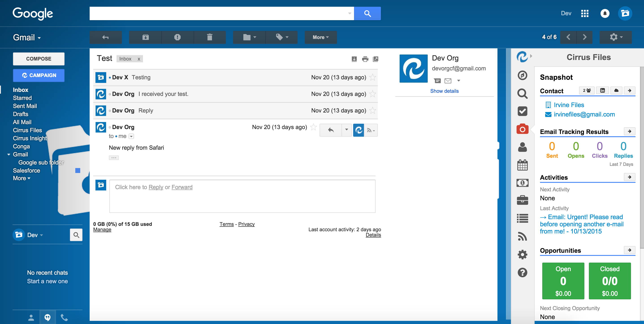The width and height of the screenshot is (644, 324).
Task: Click the trash delete icon in toolbar
Action: (210, 37)
